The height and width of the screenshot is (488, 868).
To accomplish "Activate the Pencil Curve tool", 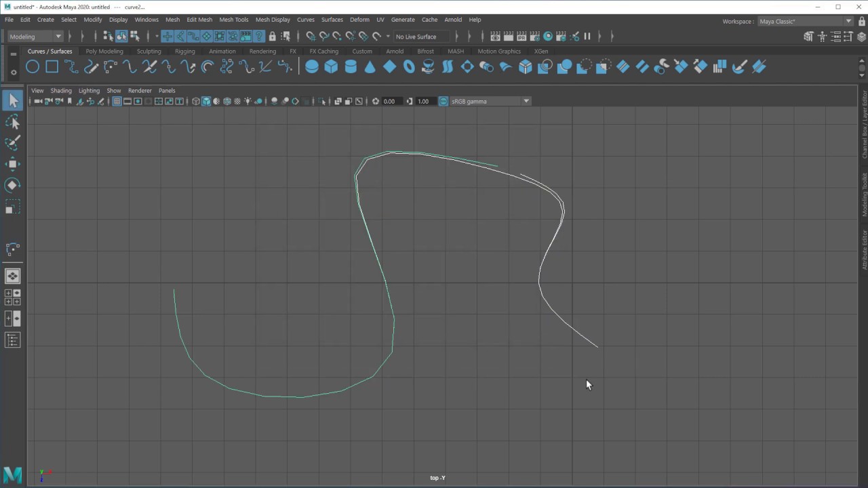I will (x=91, y=66).
